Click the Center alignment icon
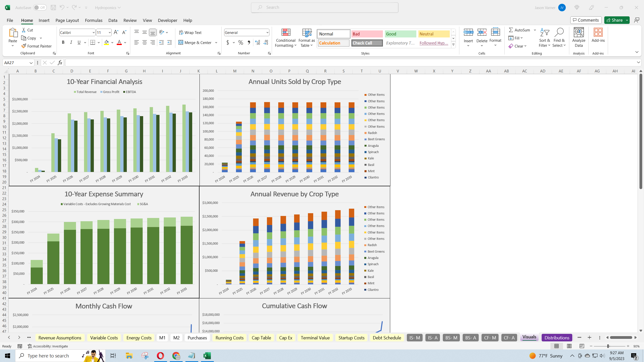Viewport: 644px width, 362px height. tap(144, 42)
